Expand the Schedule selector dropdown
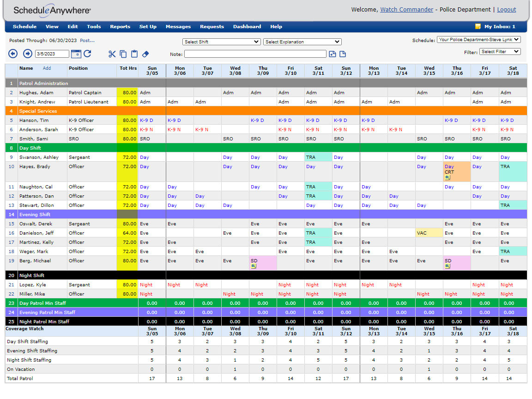 (x=478, y=40)
